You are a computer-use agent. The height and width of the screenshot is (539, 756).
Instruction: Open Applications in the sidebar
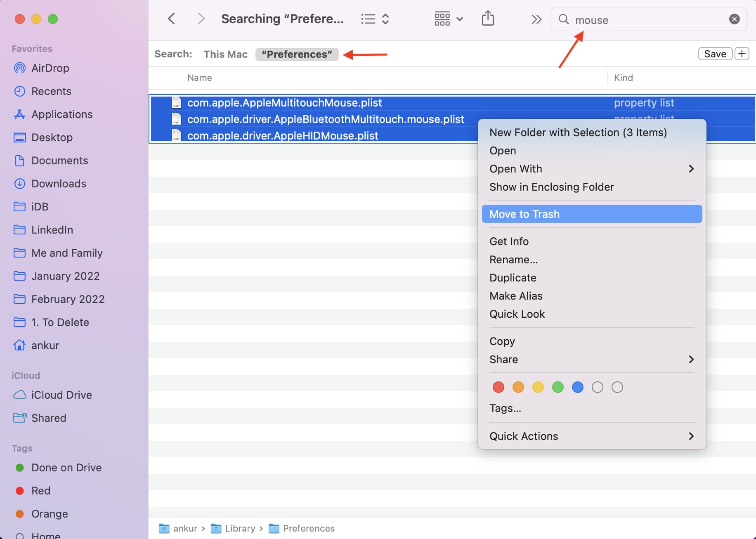(x=53, y=114)
